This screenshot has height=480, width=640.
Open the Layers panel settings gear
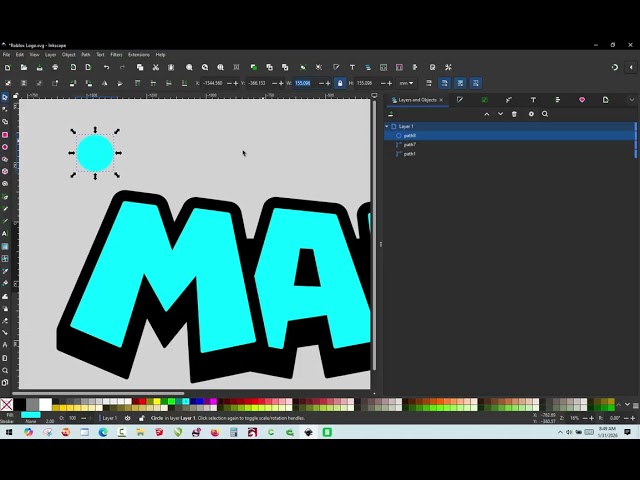click(x=531, y=114)
